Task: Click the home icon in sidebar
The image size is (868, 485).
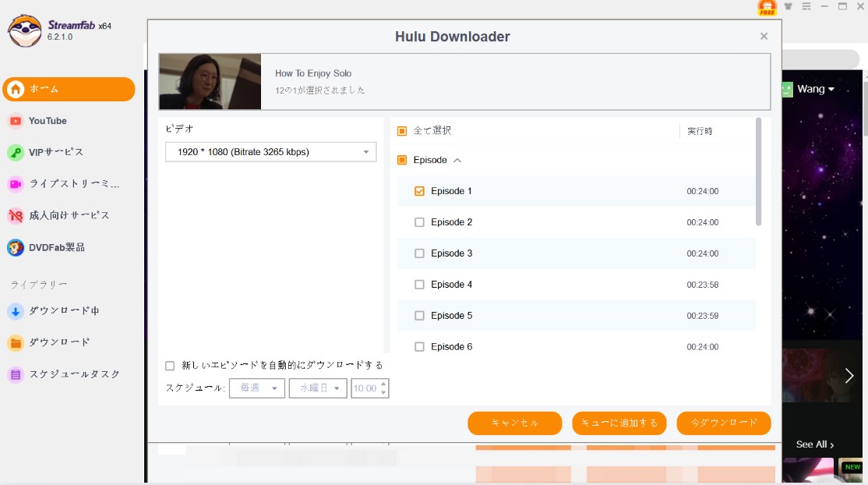Action: 16,89
